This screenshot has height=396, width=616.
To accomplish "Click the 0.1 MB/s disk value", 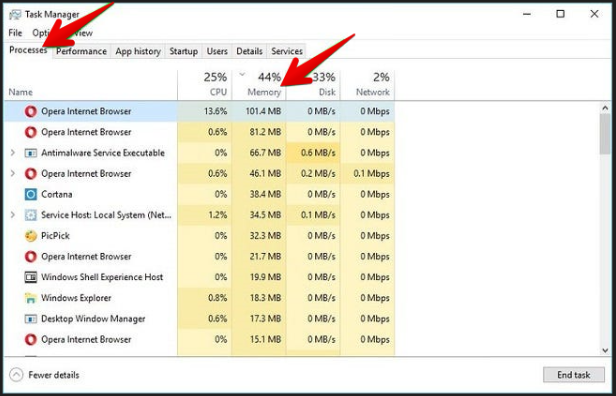I will [318, 215].
